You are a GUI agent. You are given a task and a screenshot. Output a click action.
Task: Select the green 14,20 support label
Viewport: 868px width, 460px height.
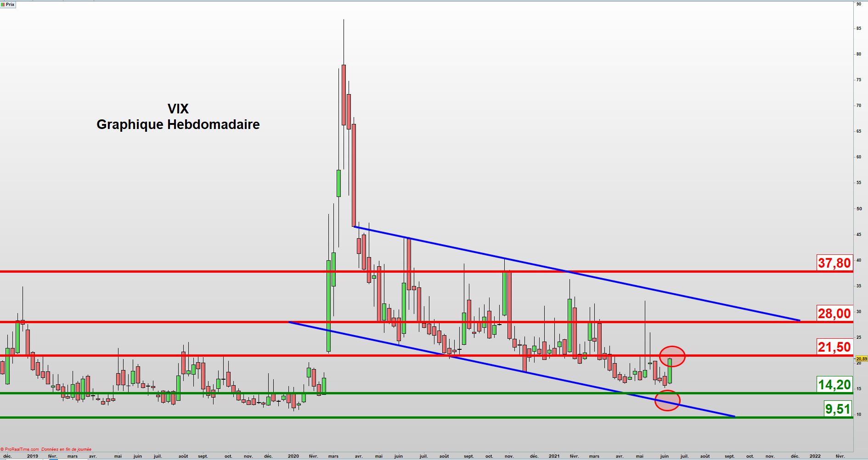pyautogui.click(x=834, y=385)
